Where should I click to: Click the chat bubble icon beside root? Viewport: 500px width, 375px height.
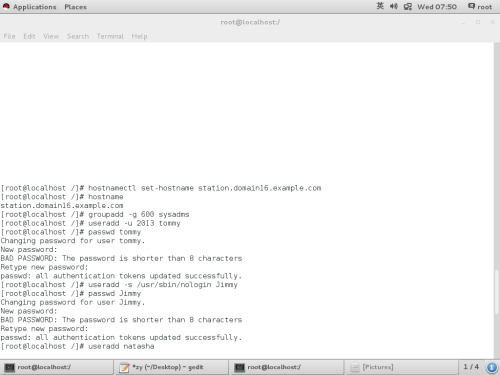coord(471,6)
